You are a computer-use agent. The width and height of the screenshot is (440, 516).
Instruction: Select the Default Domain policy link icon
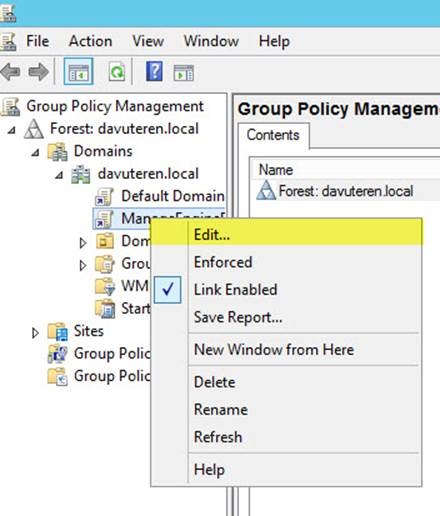(x=104, y=196)
